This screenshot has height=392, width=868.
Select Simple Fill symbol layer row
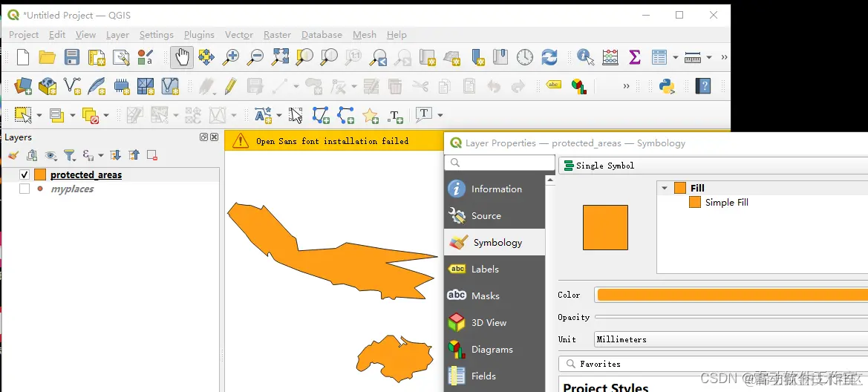(726, 203)
